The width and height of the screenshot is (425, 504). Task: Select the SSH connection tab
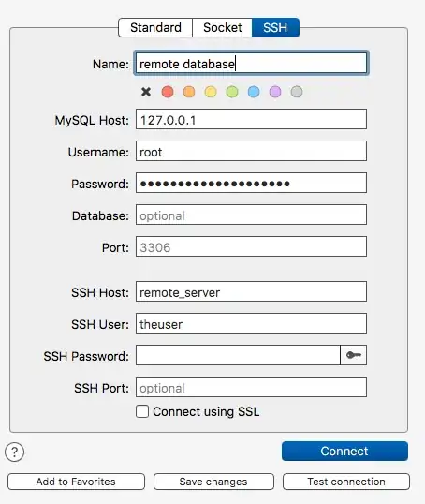275,28
